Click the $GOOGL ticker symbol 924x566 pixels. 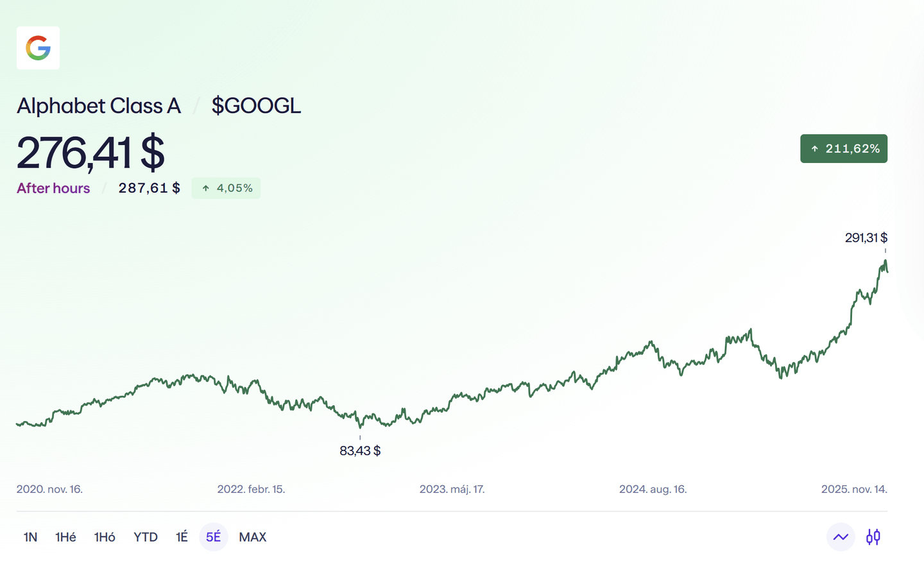point(256,106)
